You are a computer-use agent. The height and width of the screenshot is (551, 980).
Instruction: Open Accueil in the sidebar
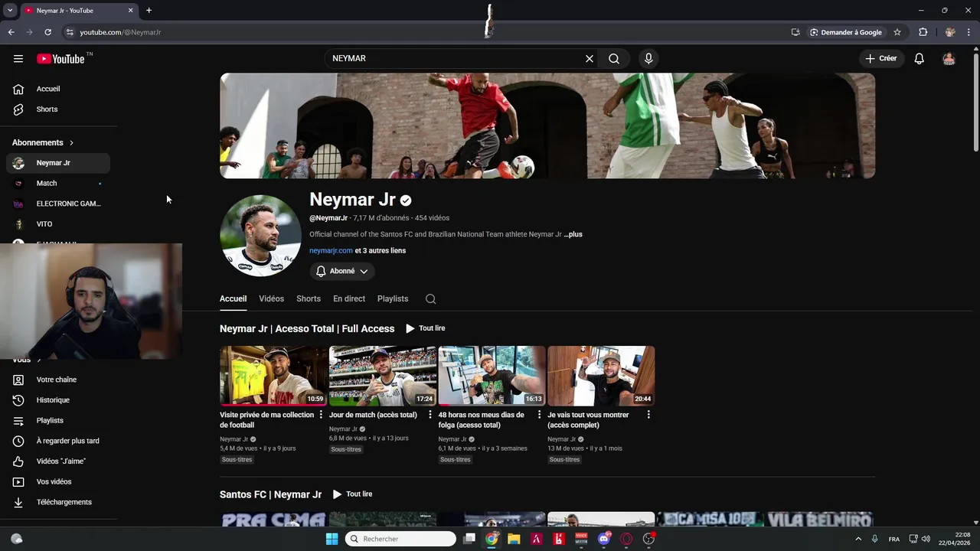pos(58,89)
